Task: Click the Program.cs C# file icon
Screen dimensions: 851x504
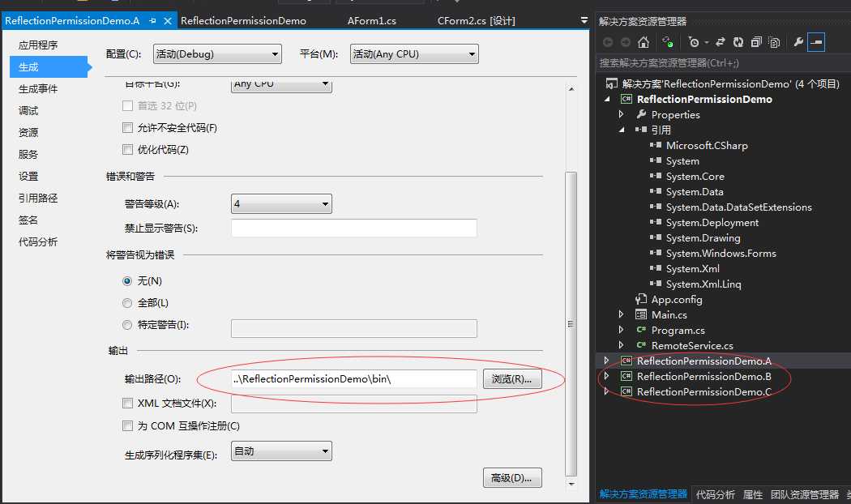Action: point(641,330)
